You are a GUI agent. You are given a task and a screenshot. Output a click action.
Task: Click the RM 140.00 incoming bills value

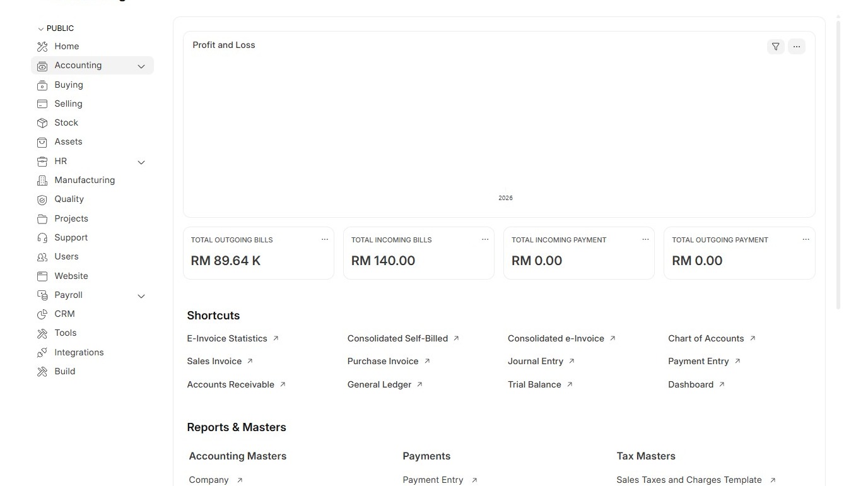(383, 261)
